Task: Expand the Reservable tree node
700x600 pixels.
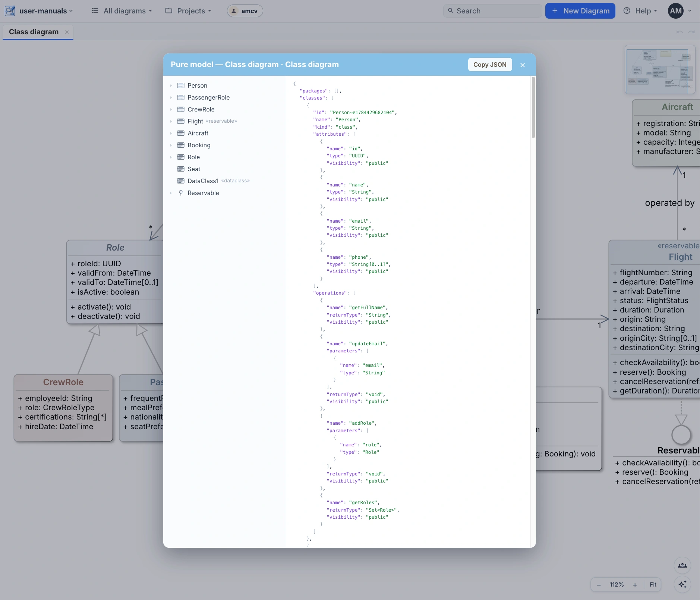Action: 171,193
